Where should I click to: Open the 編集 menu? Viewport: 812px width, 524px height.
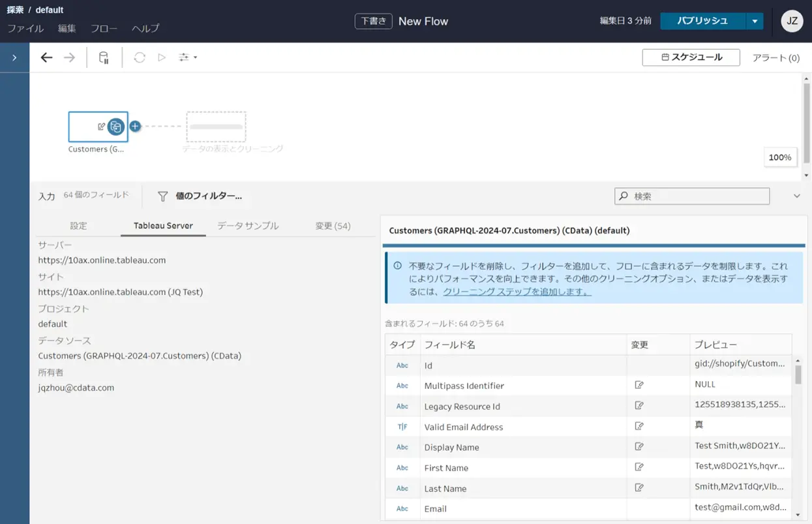67,29
